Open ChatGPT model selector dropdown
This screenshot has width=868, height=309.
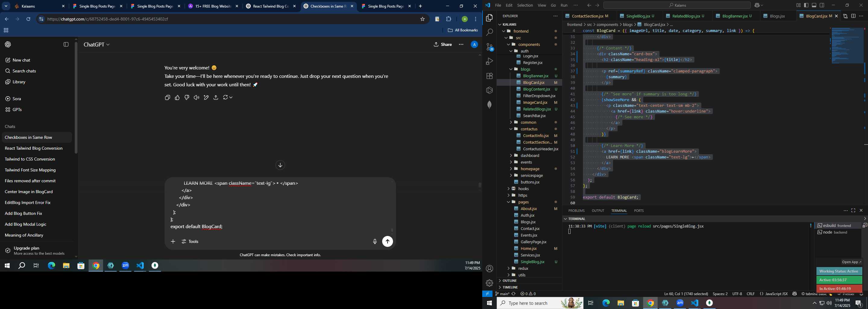[x=97, y=45]
